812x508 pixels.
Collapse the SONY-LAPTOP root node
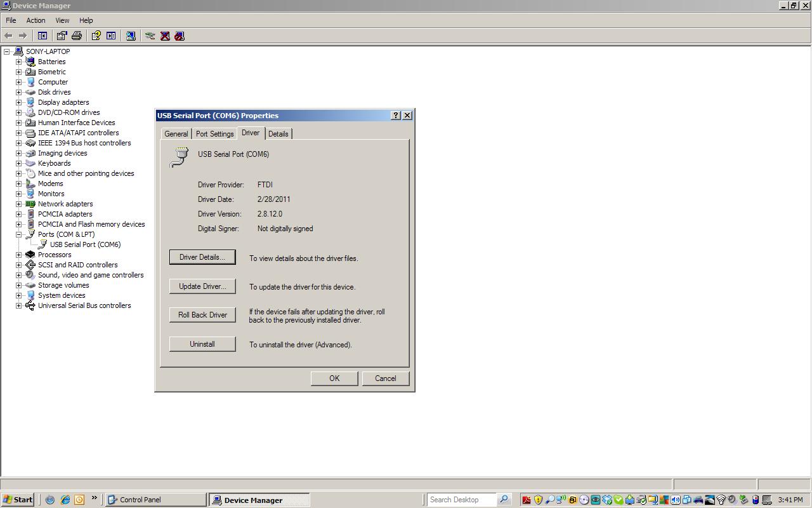point(7,51)
